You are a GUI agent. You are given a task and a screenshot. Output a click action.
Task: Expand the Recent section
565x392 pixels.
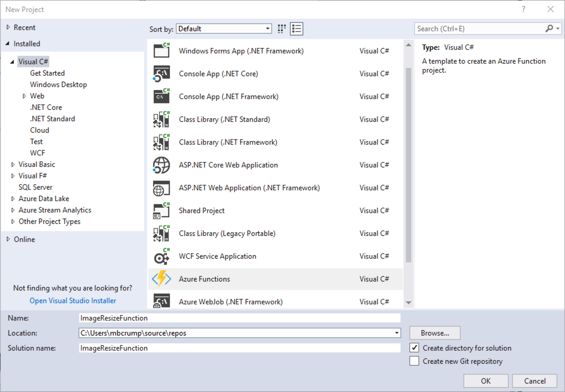pyautogui.click(x=8, y=27)
